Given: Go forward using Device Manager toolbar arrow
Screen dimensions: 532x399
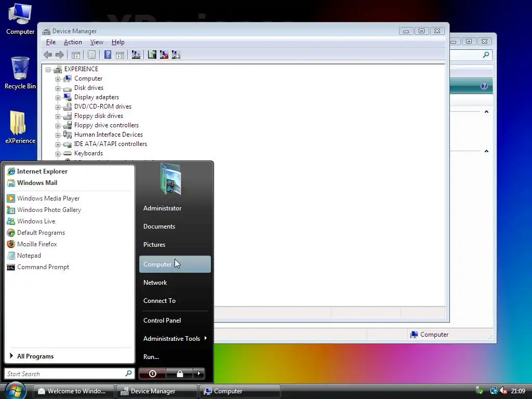Looking at the screenshot, I should point(60,55).
